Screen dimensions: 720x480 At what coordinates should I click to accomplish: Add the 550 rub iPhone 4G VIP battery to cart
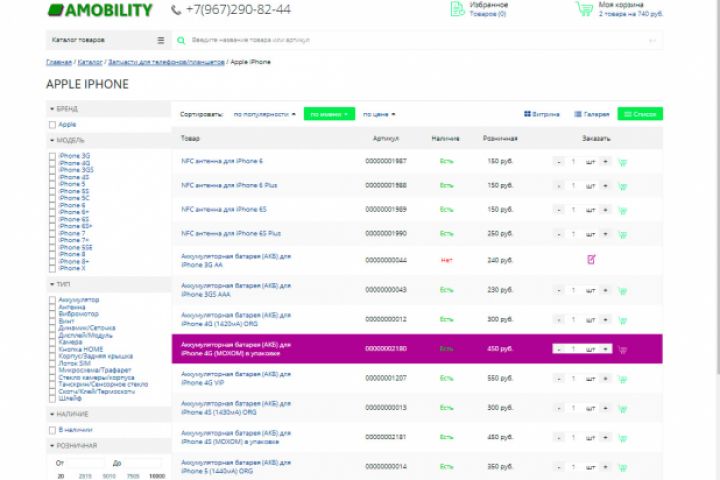(623, 379)
